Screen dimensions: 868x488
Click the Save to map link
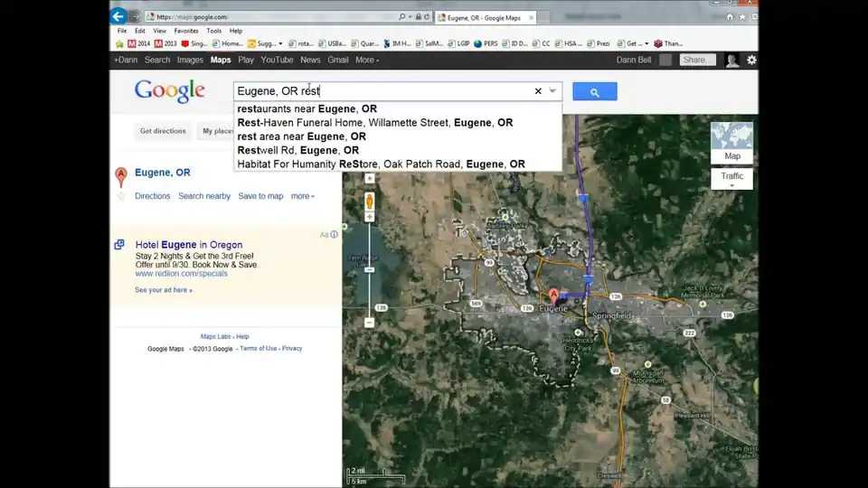(x=260, y=196)
